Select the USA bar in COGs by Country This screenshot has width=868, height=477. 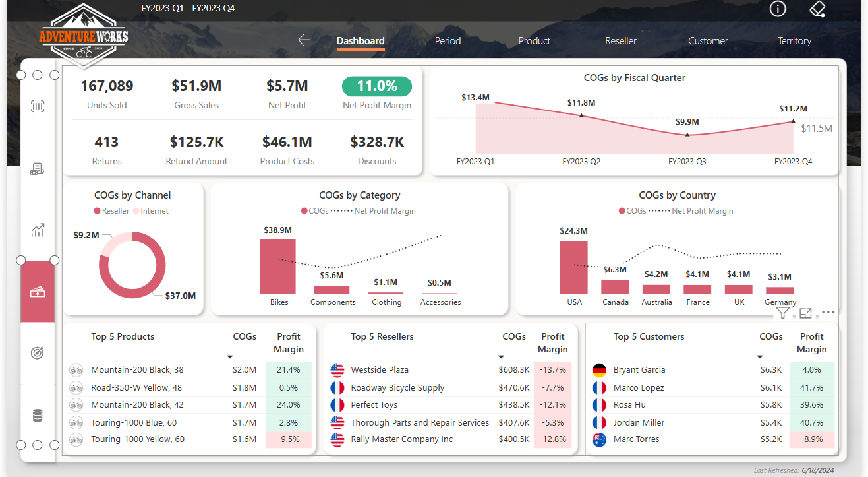[x=573, y=267]
